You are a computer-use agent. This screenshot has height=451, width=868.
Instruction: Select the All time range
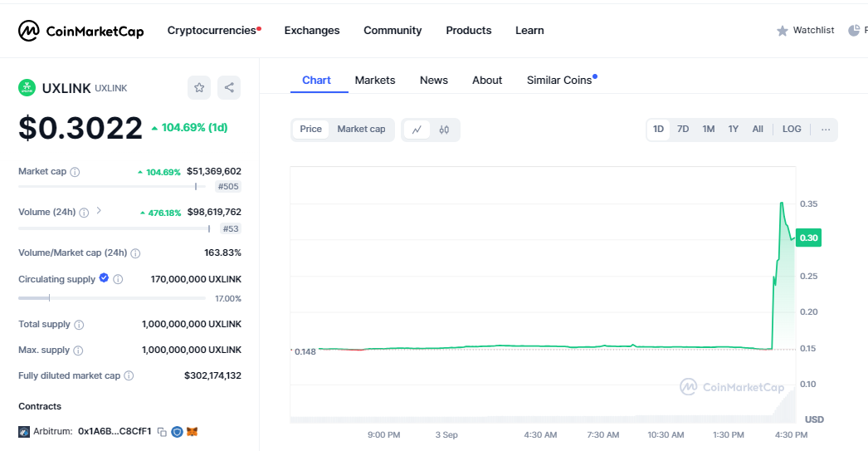point(758,129)
